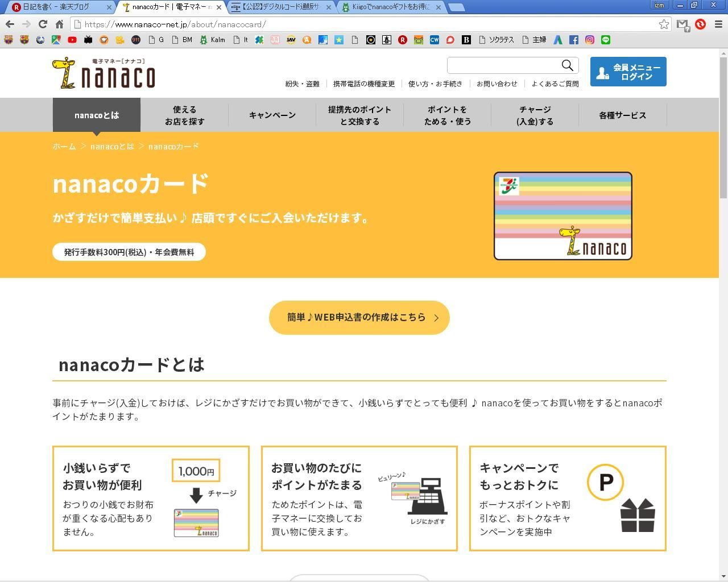Click inside the site search field

500,65
